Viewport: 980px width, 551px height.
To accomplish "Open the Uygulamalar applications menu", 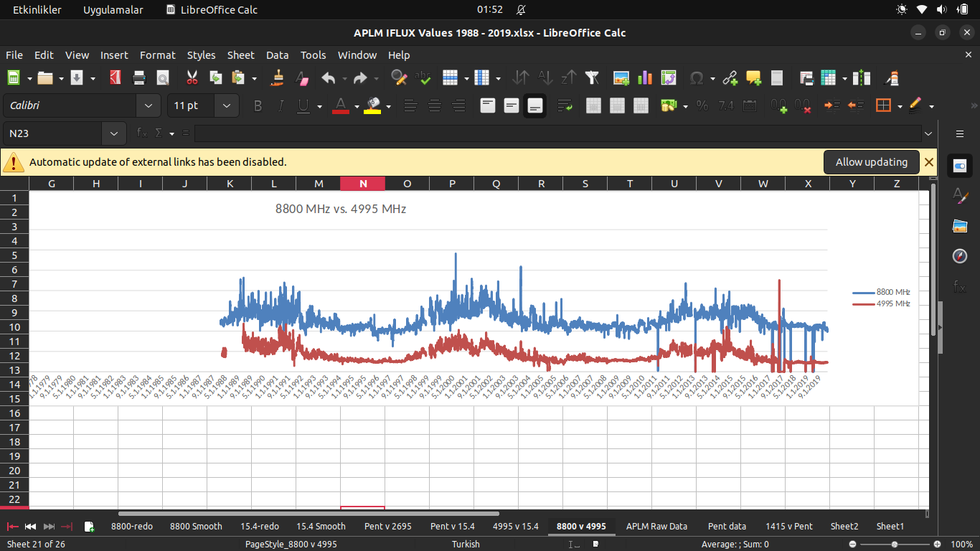I will tap(113, 10).
